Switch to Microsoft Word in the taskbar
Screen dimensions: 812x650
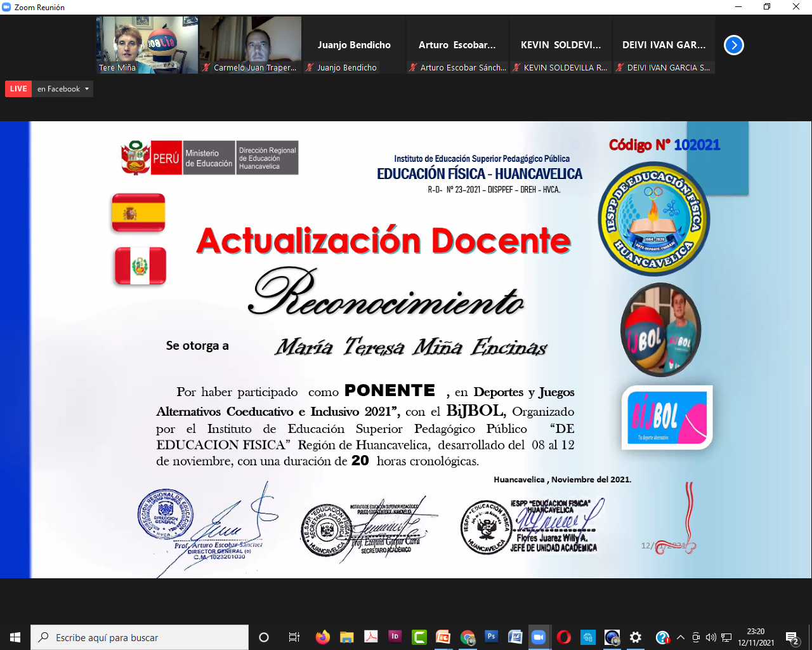click(x=515, y=637)
